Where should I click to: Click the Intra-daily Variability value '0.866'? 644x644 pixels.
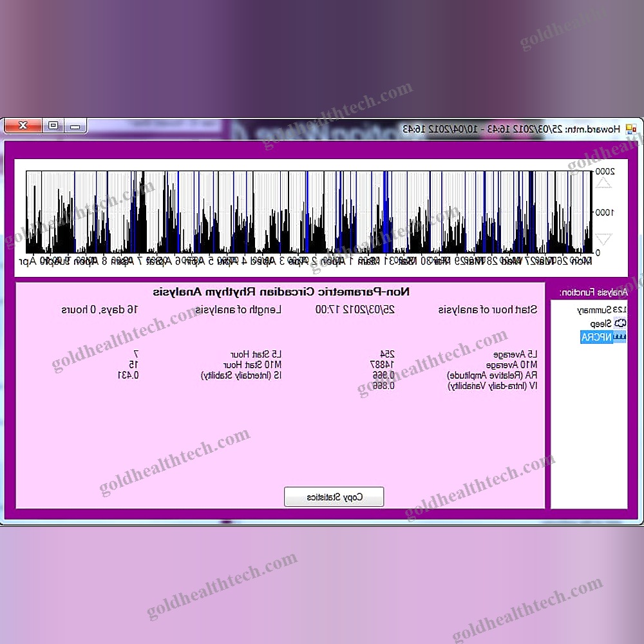point(384,386)
